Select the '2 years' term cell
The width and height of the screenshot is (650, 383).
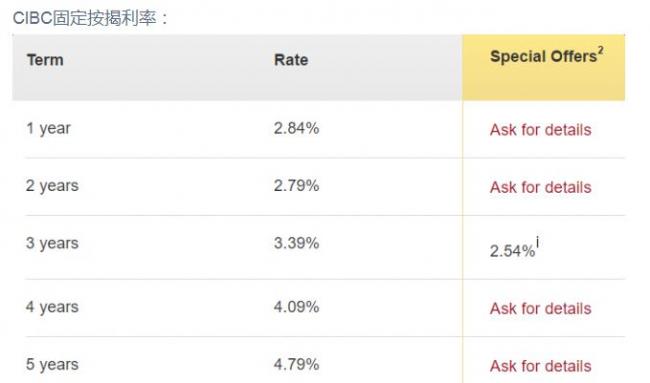click(x=52, y=186)
